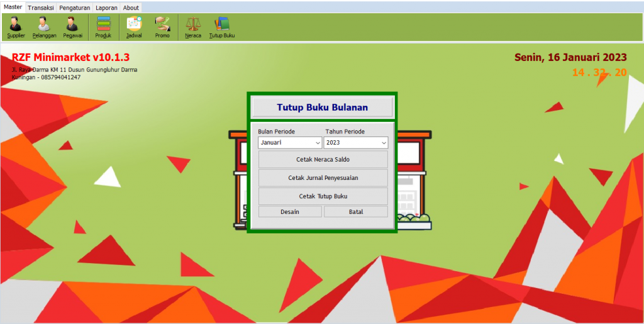Screen dimensions: 644x324
Task: Click the Cetak Tutup Buku button
Action: coord(323,196)
